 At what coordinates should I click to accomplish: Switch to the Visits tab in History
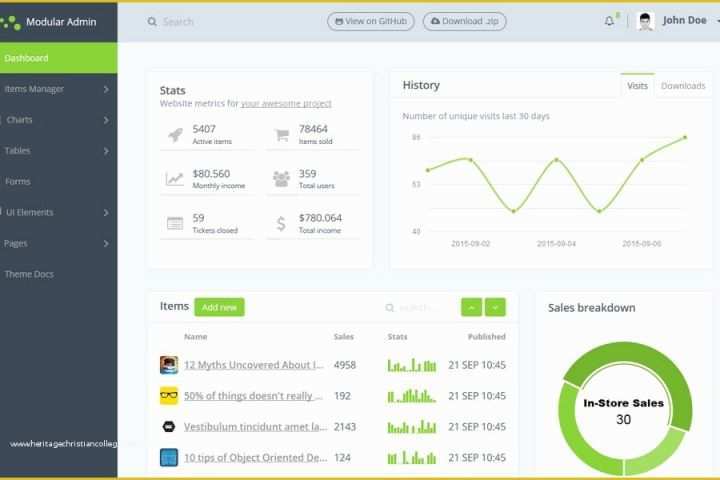pos(637,85)
